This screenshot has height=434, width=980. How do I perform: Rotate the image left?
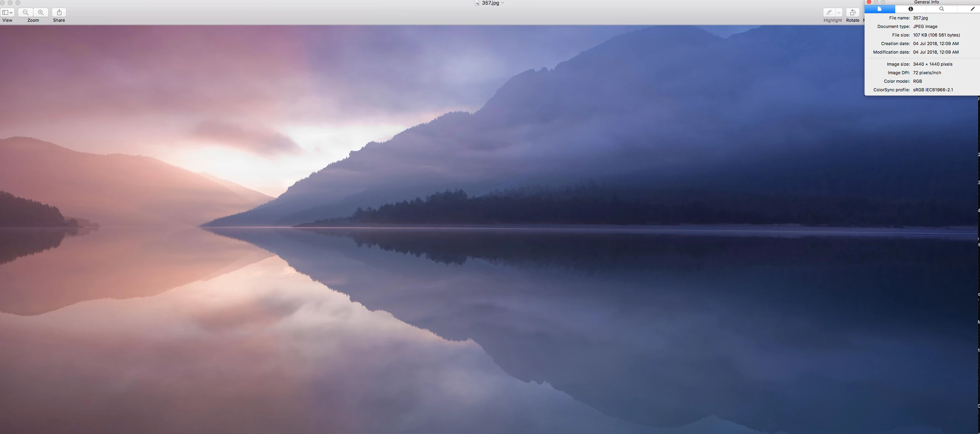pos(852,12)
